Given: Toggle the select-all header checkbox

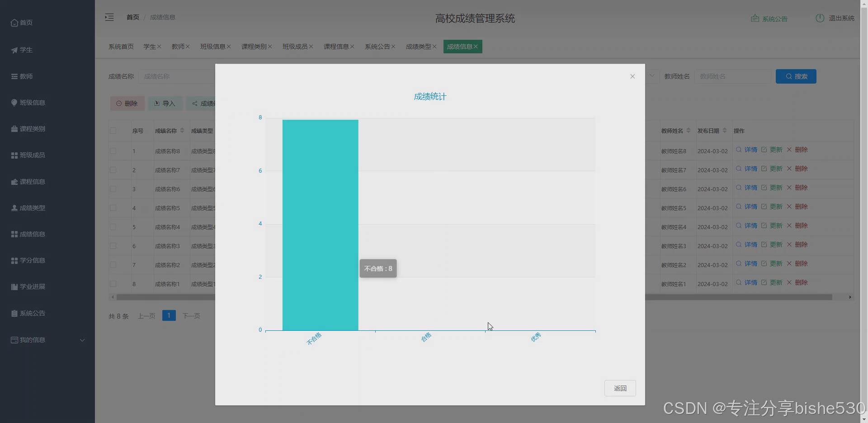Looking at the screenshot, I should point(113,131).
